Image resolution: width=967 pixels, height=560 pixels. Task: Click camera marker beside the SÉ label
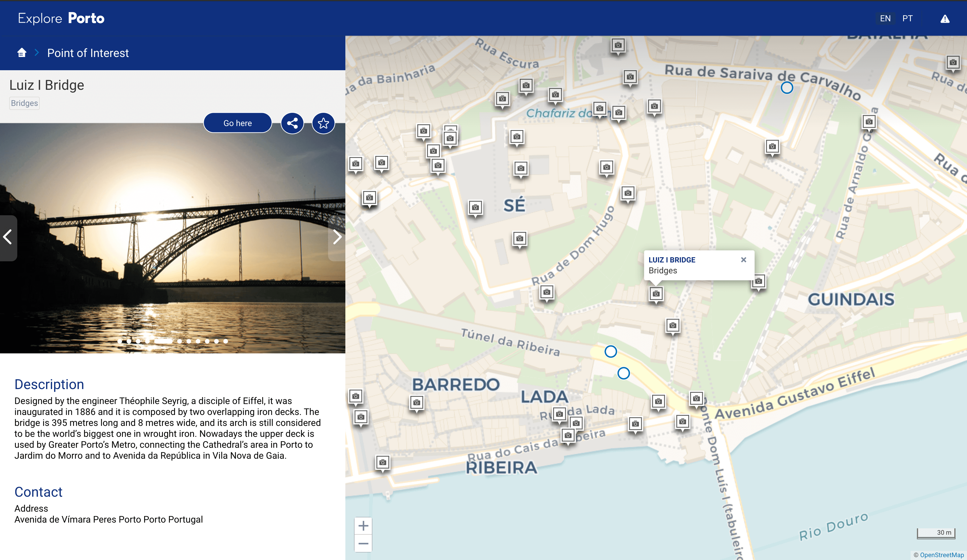475,208
